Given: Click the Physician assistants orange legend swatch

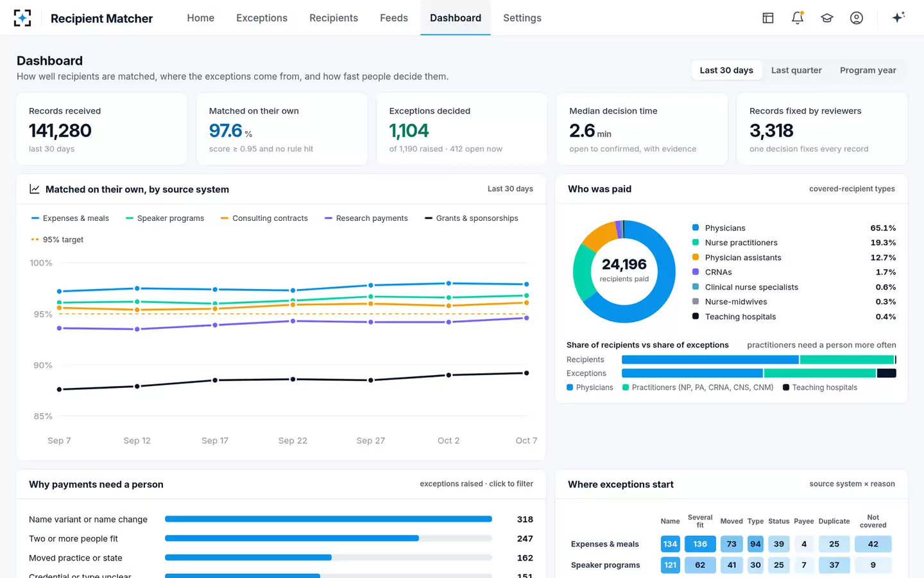Looking at the screenshot, I should point(696,257).
